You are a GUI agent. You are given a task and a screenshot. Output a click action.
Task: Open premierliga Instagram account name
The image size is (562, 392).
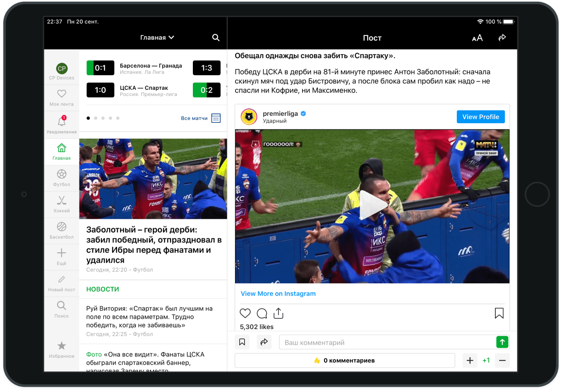coord(280,114)
